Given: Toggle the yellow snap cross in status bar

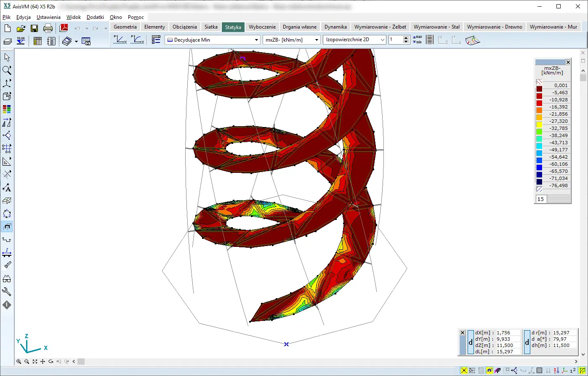Looking at the screenshot, I should [464, 371].
